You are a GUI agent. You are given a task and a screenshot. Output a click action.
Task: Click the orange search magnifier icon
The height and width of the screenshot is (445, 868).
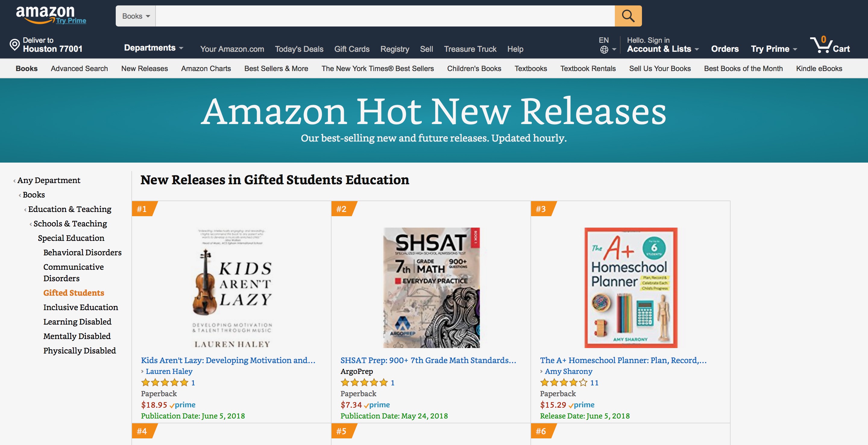tap(628, 15)
